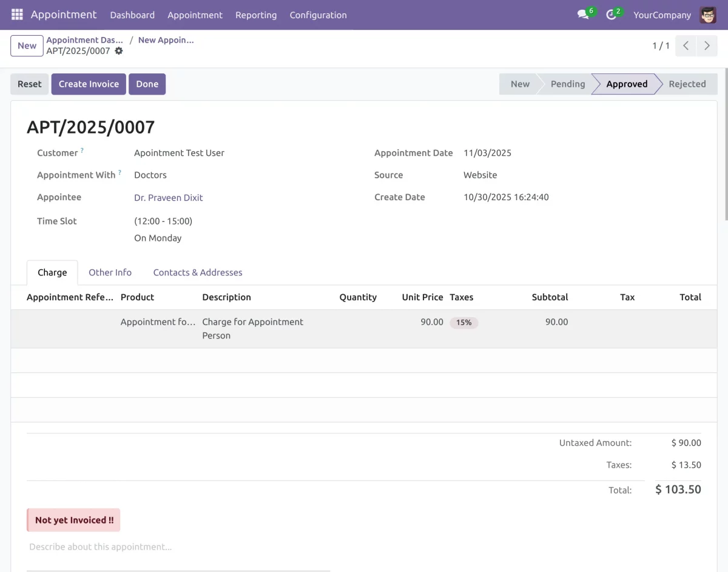
Task: Click the 15% taxes badge
Action: tap(463, 322)
